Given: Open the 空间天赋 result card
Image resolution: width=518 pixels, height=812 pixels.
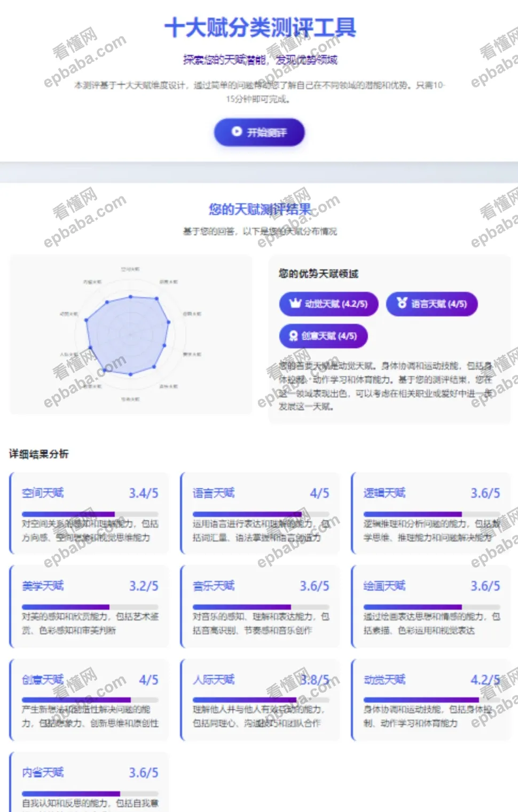Looking at the screenshot, I should coord(89,514).
